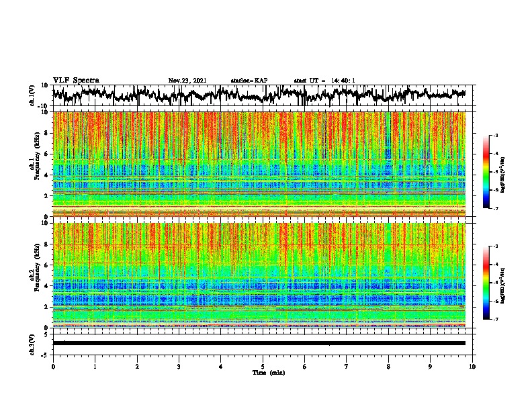Viewport: 532px width, 411px height.
Task: Click the ch.1 voltage waveform trace
Action: pos(259,95)
